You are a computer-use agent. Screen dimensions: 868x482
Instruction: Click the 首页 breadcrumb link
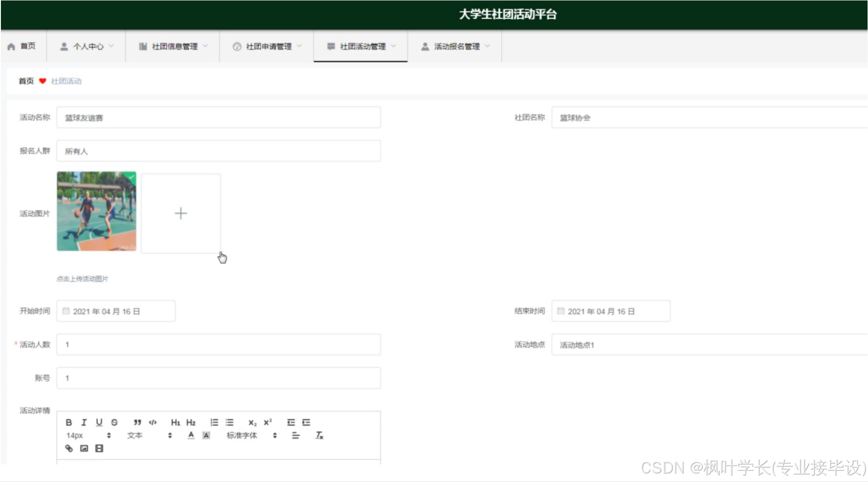point(26,81)
